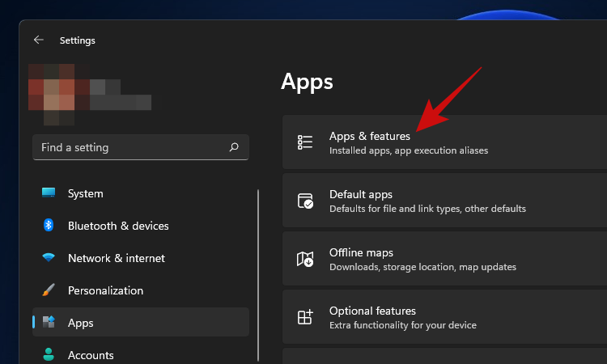The height and width of the screenshot is (364, 607).
Task: Click the Offline maps icon
Action: pyautogui.click(x=305, y=260)
